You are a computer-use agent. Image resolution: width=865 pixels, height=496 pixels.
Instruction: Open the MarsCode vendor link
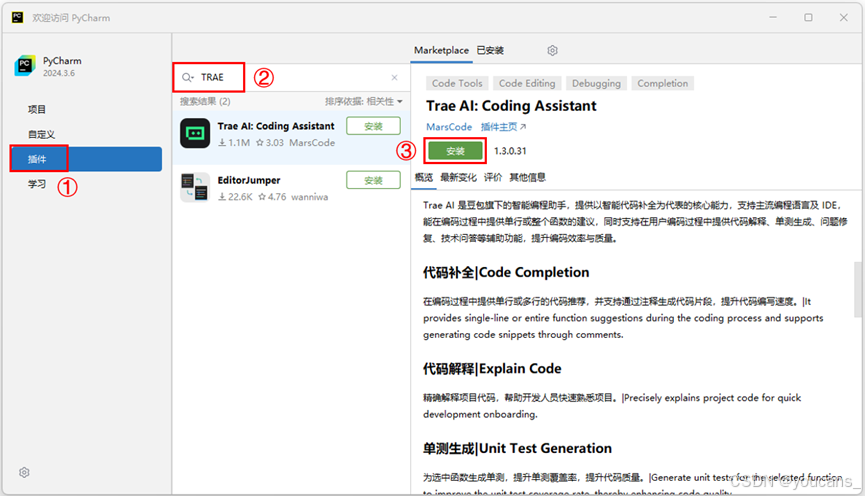(449, 127)
